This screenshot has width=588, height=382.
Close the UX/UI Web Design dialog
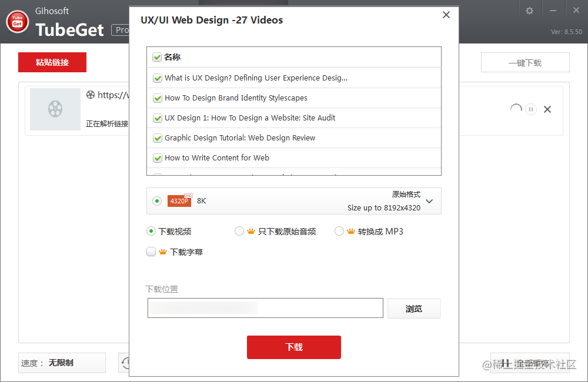tap(446, 15)
